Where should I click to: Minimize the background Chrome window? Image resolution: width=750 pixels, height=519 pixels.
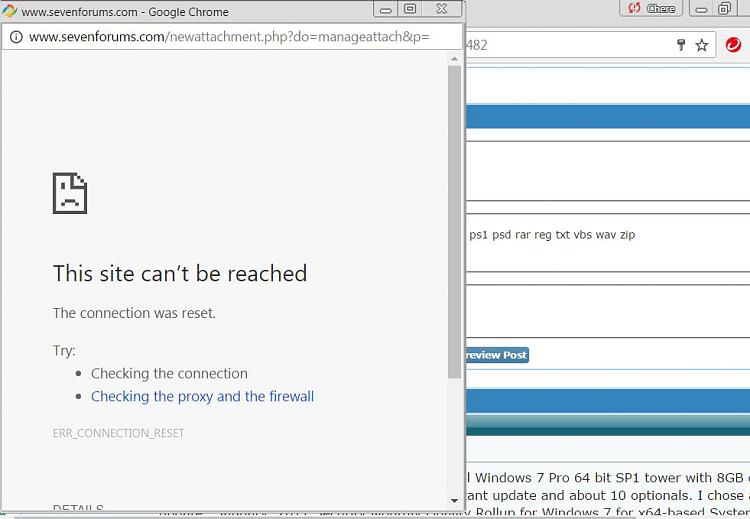[x=701, y=9]
